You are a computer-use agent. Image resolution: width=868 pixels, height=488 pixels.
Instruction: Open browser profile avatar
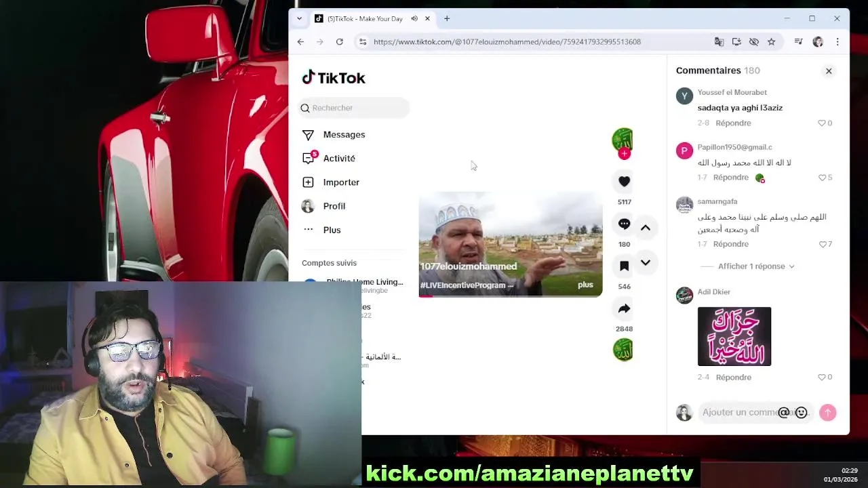click(818, 42)
